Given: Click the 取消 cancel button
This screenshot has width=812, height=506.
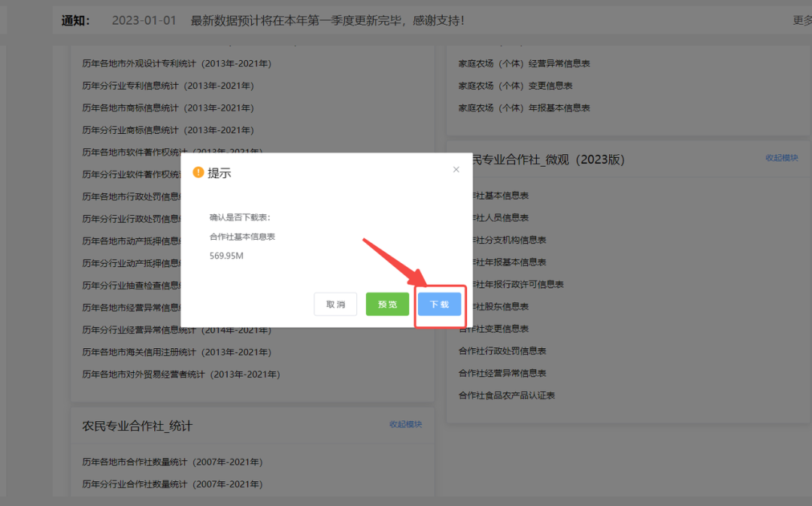Looking at the screenshot, I should point(335,304).
